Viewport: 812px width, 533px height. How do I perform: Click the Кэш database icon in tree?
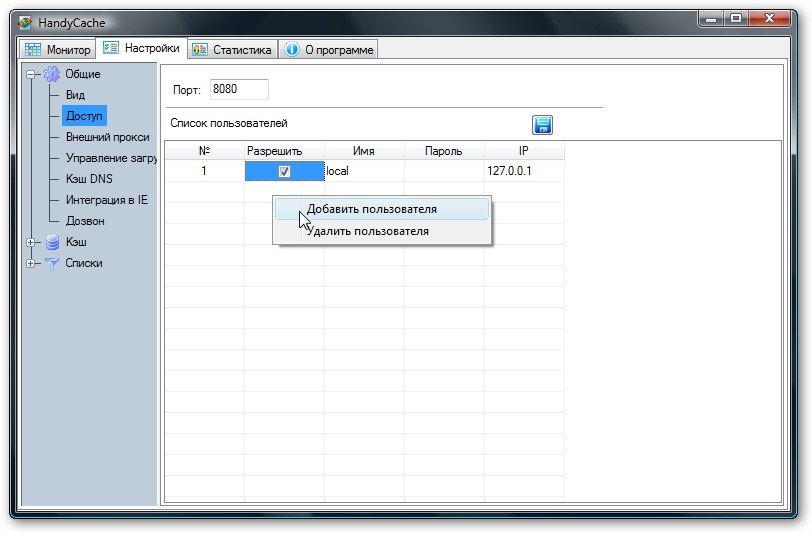52,242
